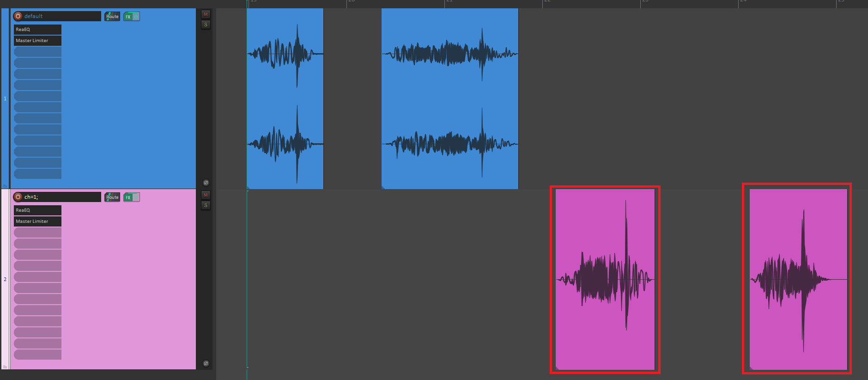Bypass FX on the default track

[136, 17]
